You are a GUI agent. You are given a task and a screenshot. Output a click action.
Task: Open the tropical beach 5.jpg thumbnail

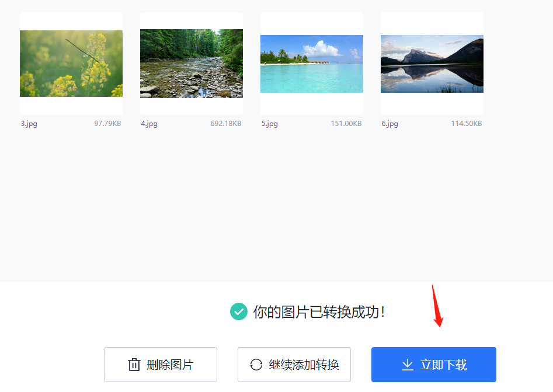tap(312, 64)
